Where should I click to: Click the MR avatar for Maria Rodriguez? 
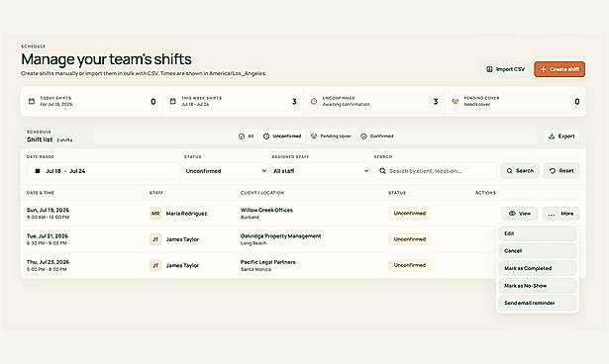155,214
